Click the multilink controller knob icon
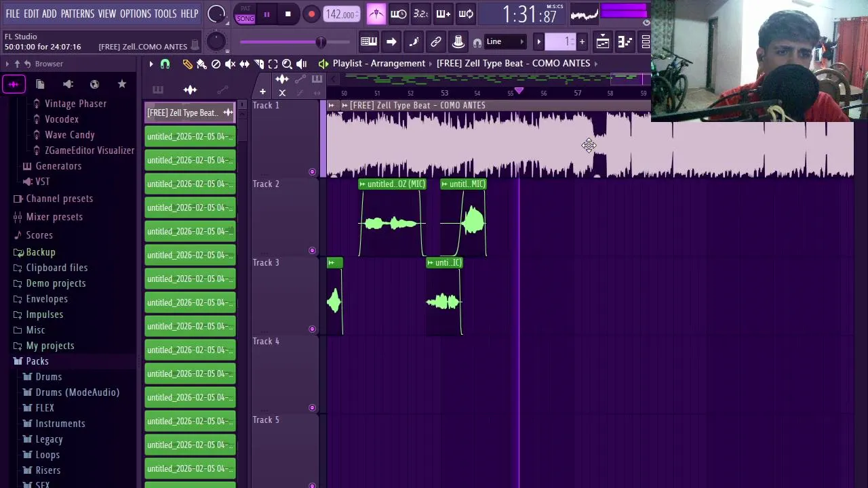 tap(458, 42)
